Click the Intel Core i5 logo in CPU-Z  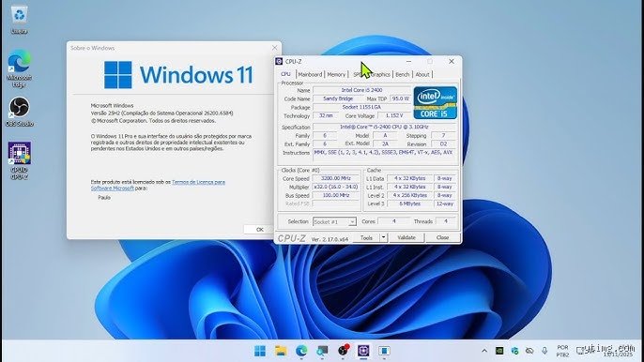(435, 102)
